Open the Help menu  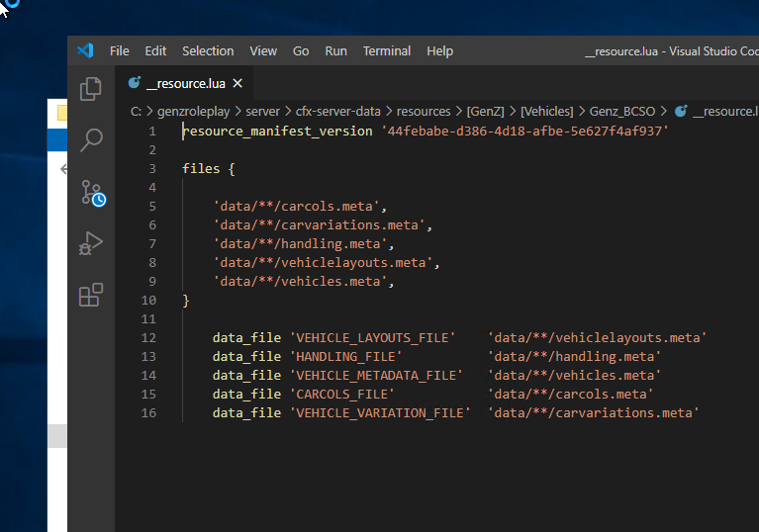pyautogui.click(x=439, y=50)
